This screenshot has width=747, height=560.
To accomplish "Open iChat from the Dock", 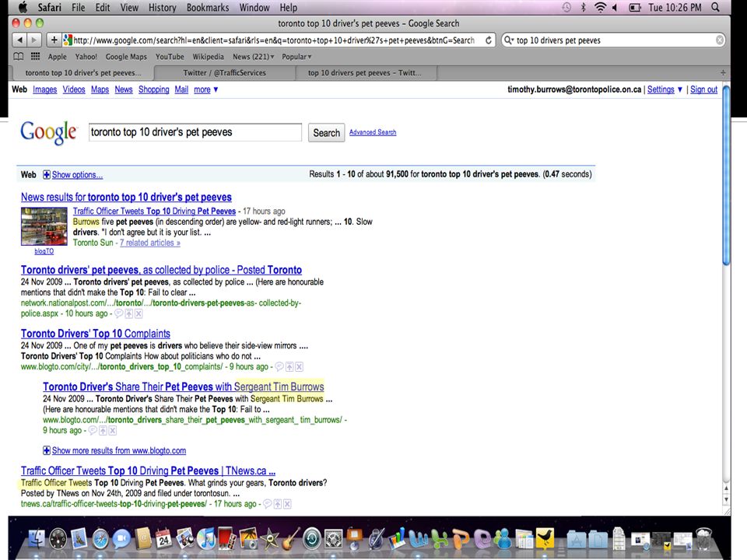I will point(121,539).
